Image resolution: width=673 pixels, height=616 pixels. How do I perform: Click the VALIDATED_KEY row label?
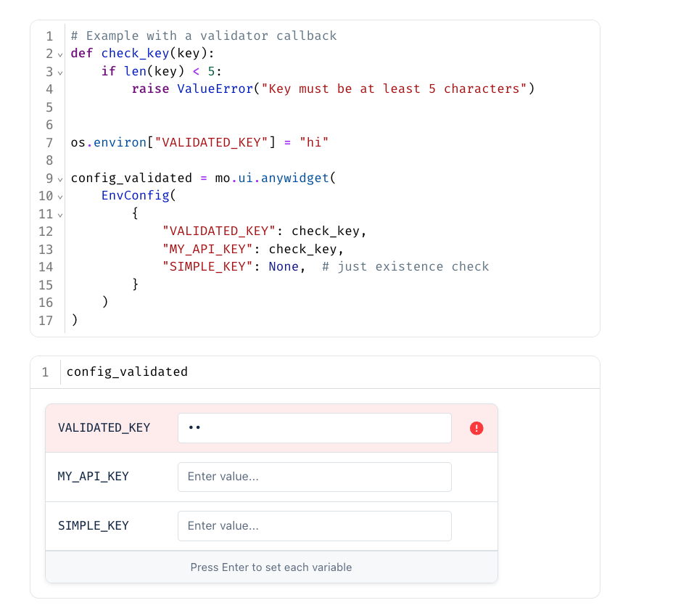104,428
